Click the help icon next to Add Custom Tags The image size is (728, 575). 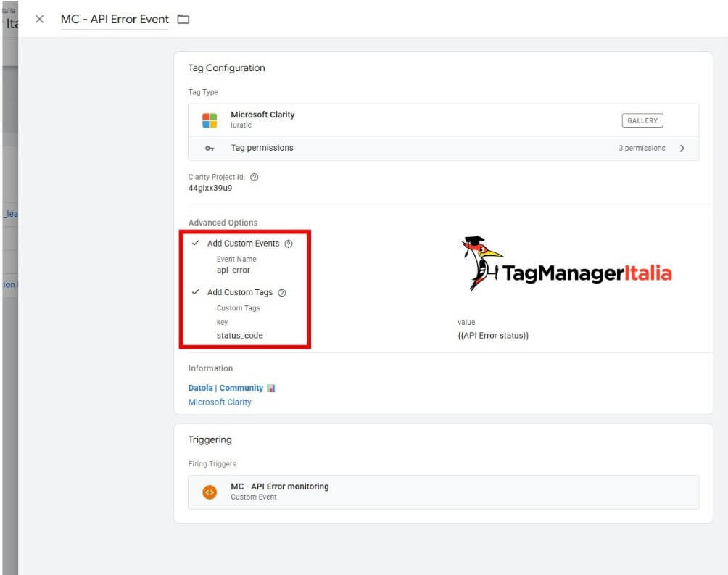[285, 292]
